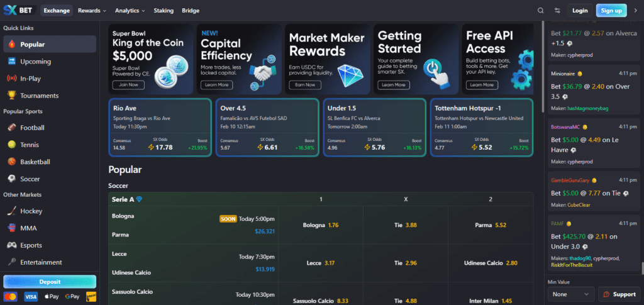Open the Staking tab
The width and height of the screenshot is (644, 305).
tap(164, 11)
